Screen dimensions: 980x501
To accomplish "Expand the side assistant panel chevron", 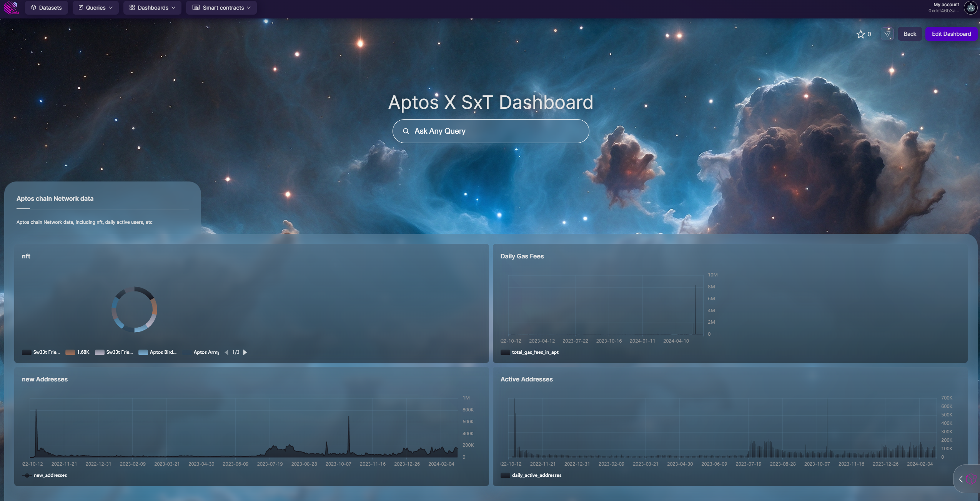I will (961, 479).
